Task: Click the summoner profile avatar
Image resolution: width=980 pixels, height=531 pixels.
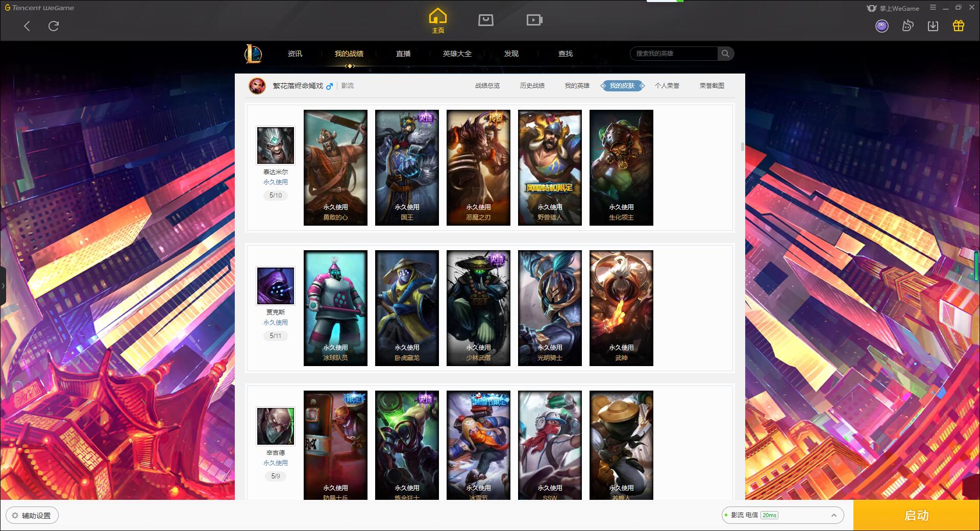Action: click(257, 86)
